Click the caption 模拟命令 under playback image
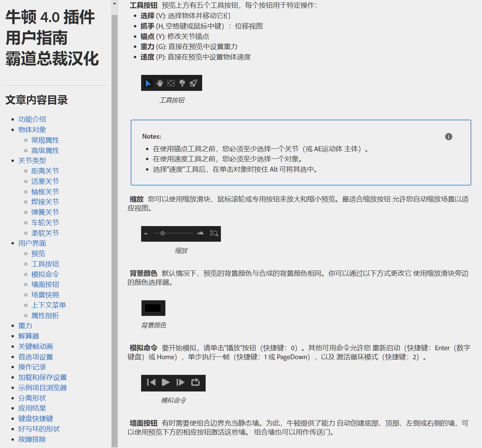Screen dimensions: 482x448 pos(173,400)
